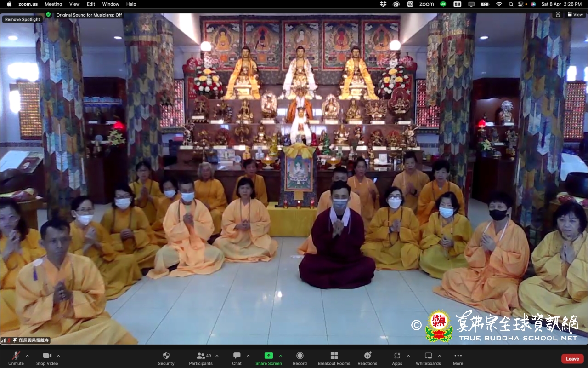Image resolution: width=588 pixels, height=368 pixels.
Task: Expand the Share Screen options chevron
Action: 281,356
